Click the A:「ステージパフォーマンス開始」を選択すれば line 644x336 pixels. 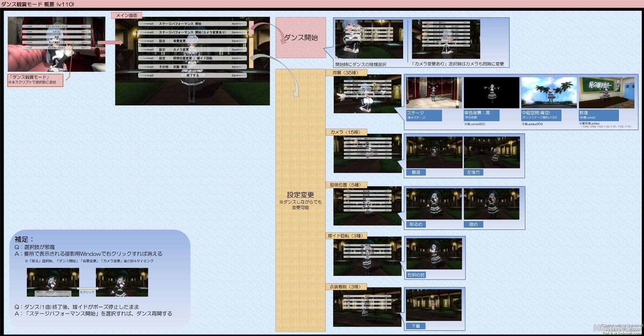93,314
